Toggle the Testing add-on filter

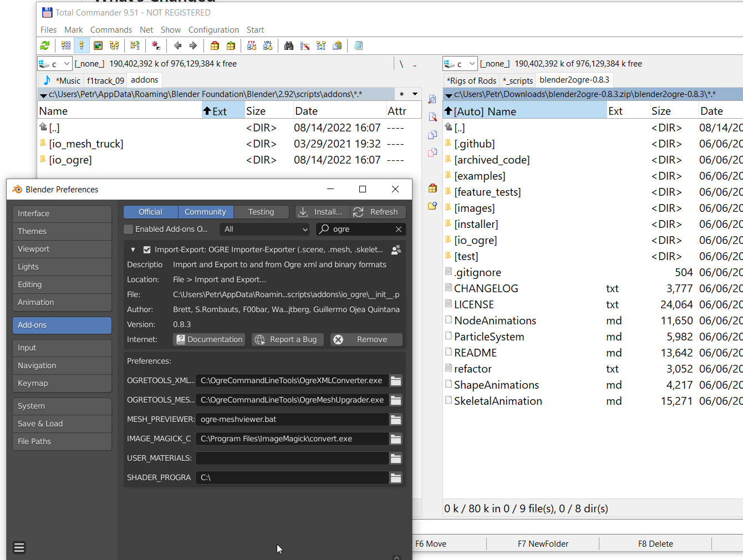[x=261, y=212]
